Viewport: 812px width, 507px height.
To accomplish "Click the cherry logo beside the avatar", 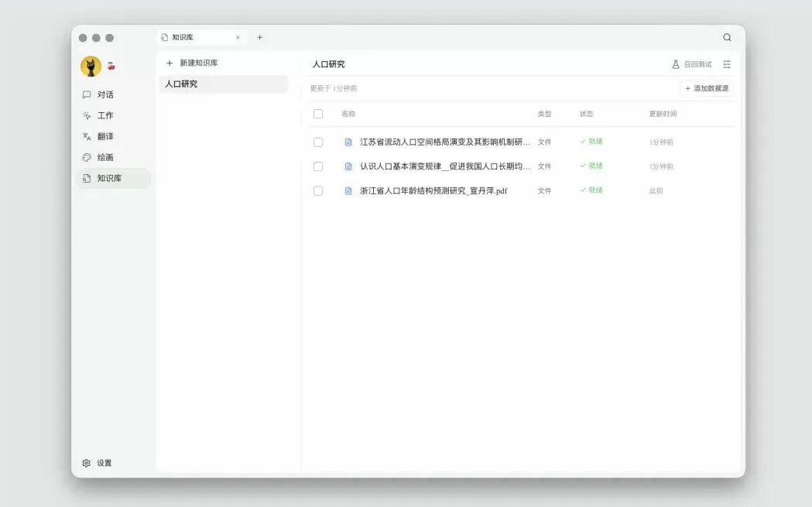I will click(x=111, y=67).
